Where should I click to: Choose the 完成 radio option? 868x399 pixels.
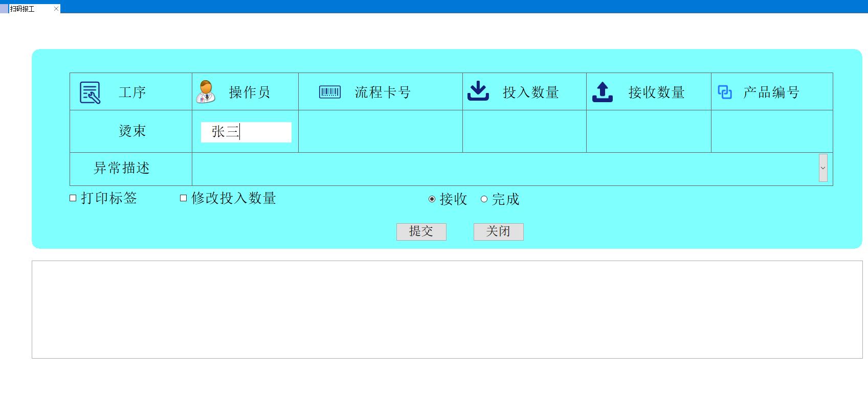[x=484, y=199]
